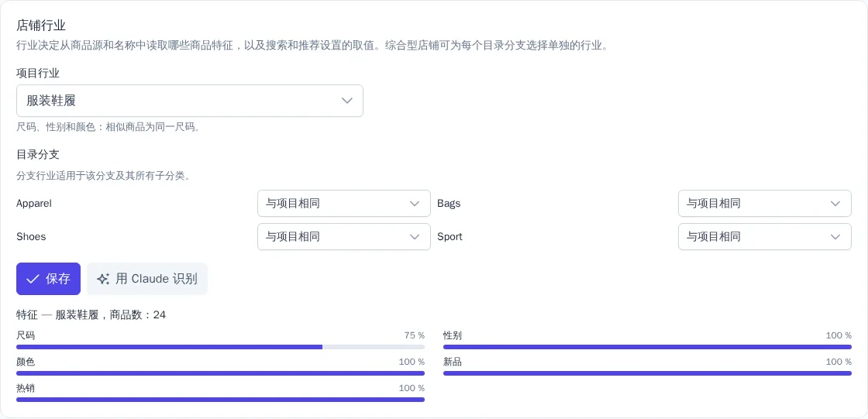Click the 行业决定从商品源 description paragraph
Image resolution: width=868 pixels, height=419 pixels.
click(313, 46)
